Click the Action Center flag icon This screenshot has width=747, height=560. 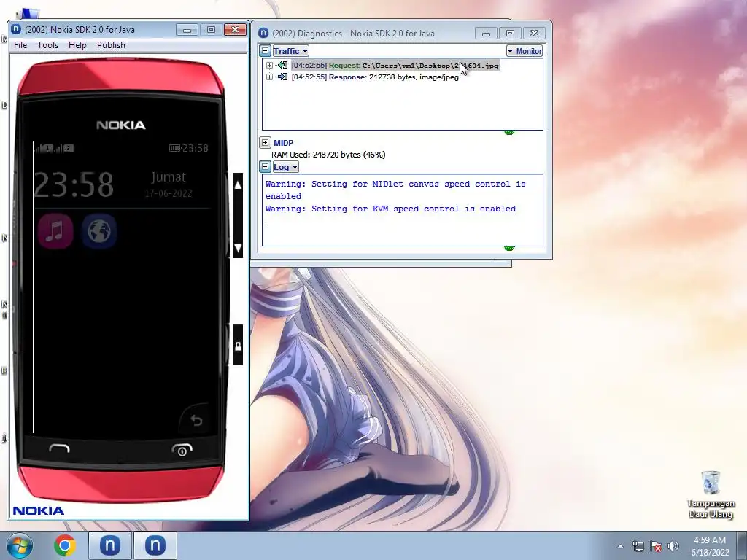(x=656, y=546)
